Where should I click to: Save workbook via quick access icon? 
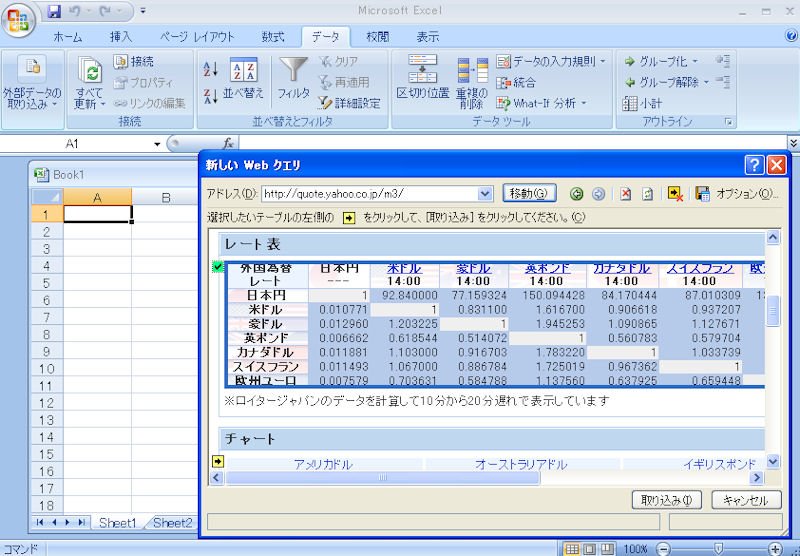click(x=54, y=11)
